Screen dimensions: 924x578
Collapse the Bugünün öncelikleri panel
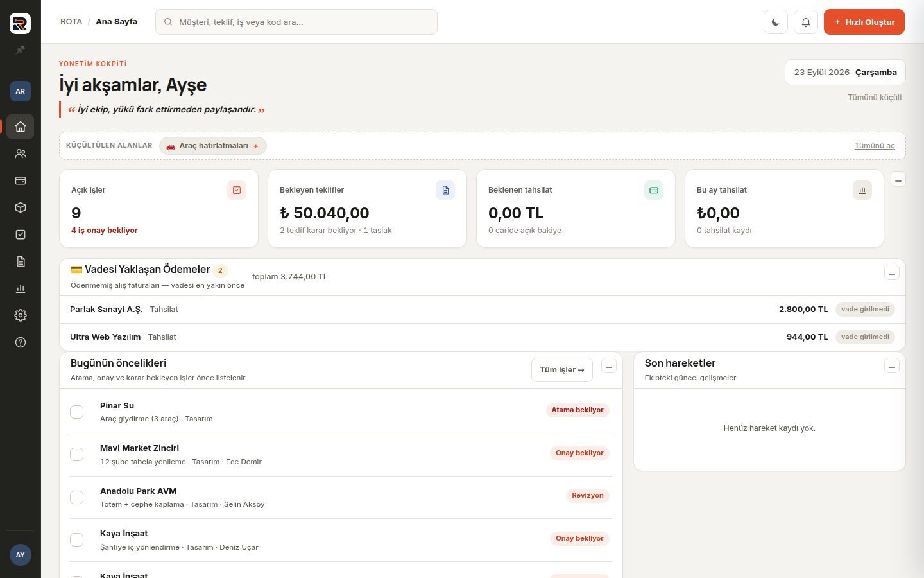point(609,366)
